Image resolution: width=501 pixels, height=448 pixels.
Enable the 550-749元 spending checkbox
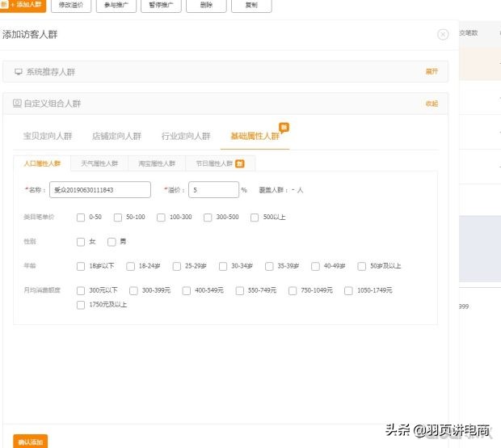(x=240, y=290)
